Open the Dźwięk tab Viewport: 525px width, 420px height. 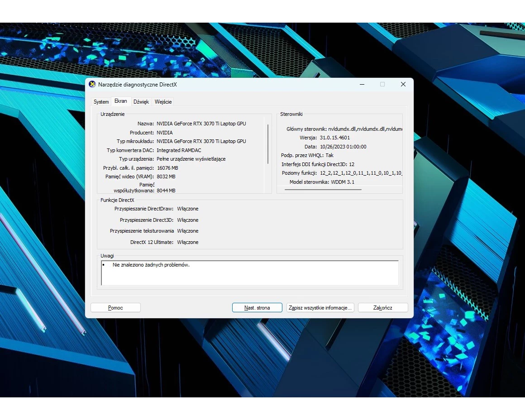point(141,102)
